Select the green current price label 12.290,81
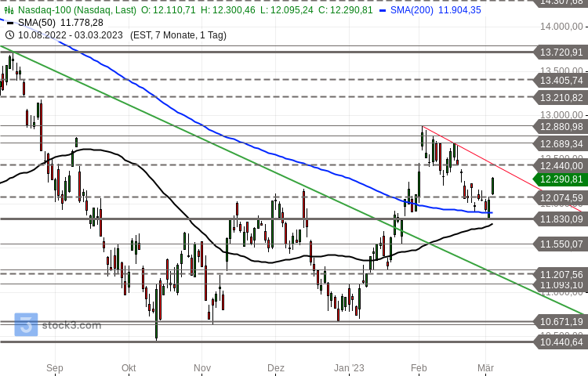The height and width of the screenshot is (376, 588). 561,179
